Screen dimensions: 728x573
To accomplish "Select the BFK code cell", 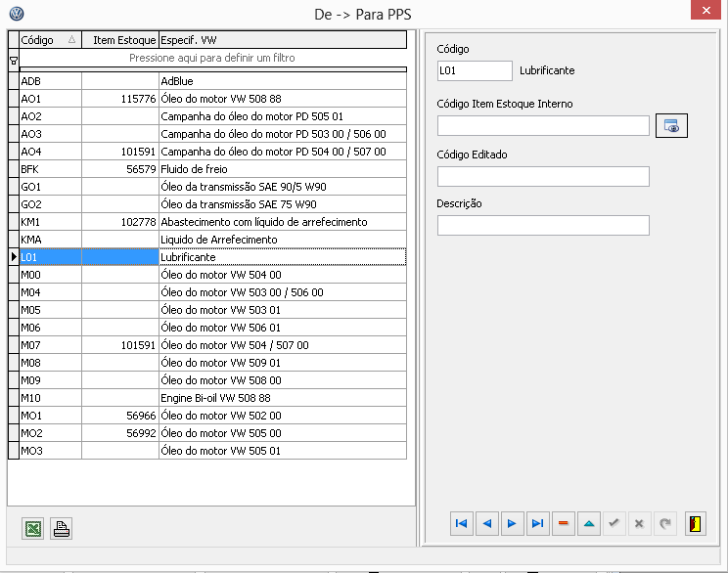I will (x=50, y=169).
